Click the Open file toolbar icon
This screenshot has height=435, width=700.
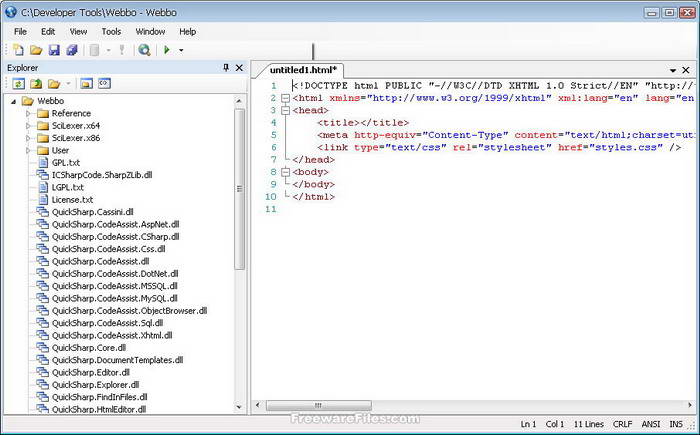[x=36, y=49]
